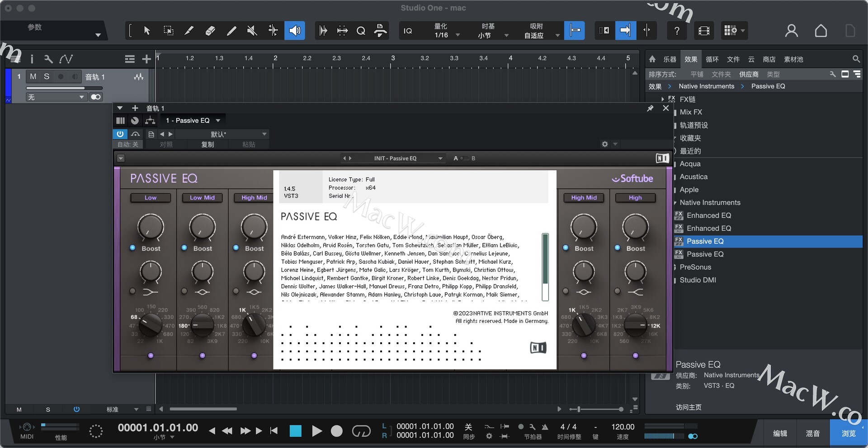Solo track 音轨 1
This screenshot has height=448, width=868.
click(47, 77)
